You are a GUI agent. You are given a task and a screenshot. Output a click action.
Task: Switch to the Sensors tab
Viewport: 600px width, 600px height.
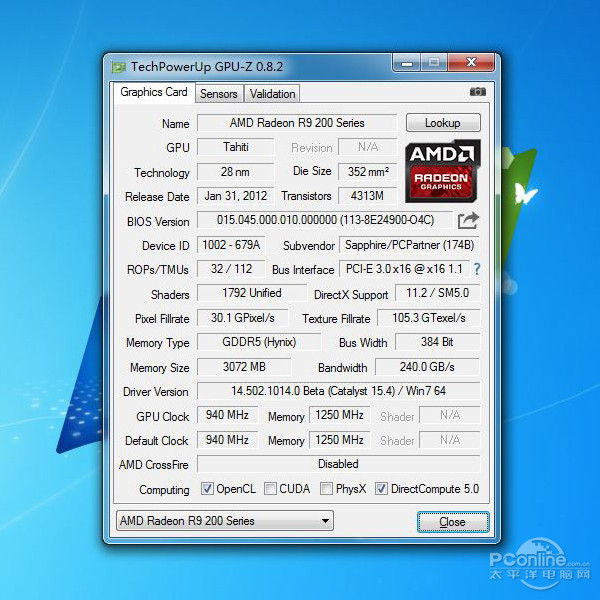[x=219, y=94]
